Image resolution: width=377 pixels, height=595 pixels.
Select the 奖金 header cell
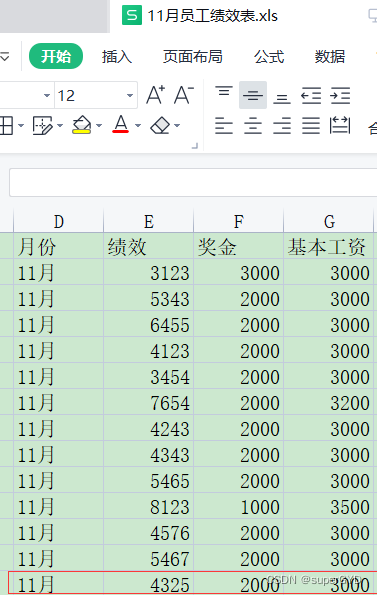click(x=239, y=246)
